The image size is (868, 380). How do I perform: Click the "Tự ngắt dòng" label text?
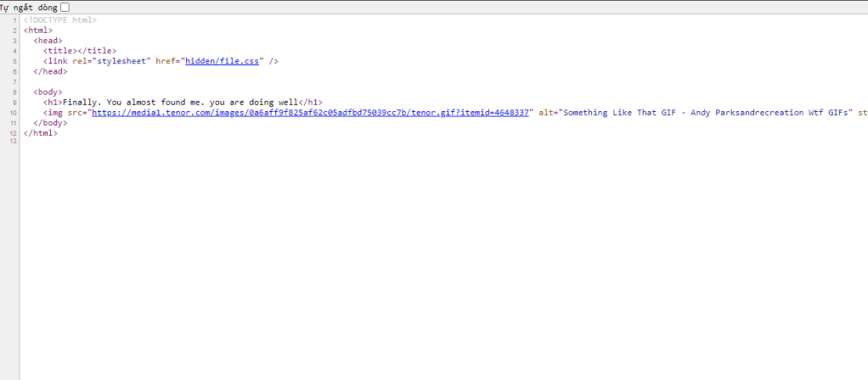pyautogui.click(x=29, y=7)
